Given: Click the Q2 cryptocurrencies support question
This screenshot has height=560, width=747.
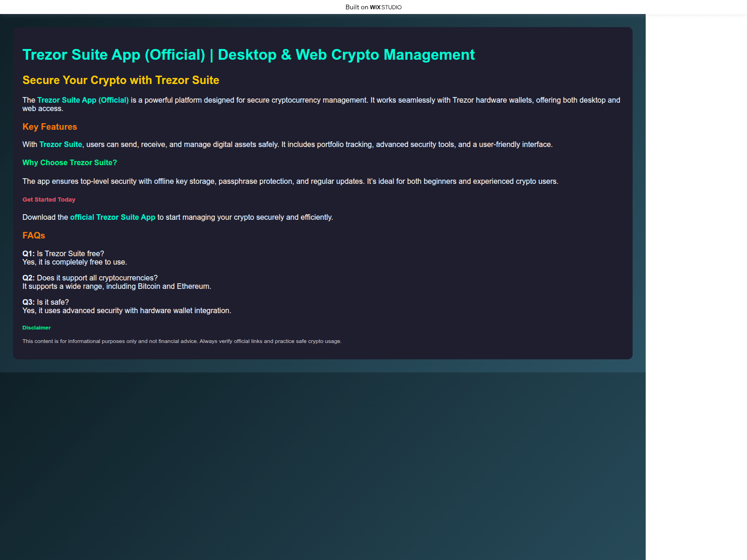Looking at the screenshot, I should pos(90,278).
